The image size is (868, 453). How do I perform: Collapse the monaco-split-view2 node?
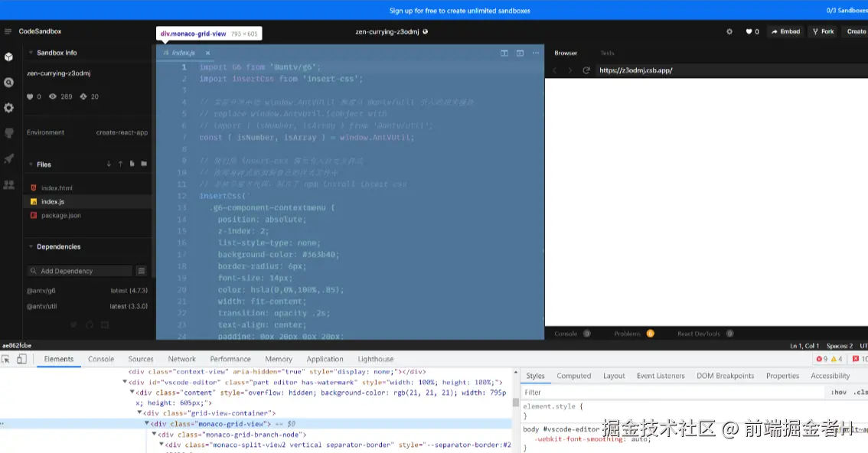tap(162, 444)
